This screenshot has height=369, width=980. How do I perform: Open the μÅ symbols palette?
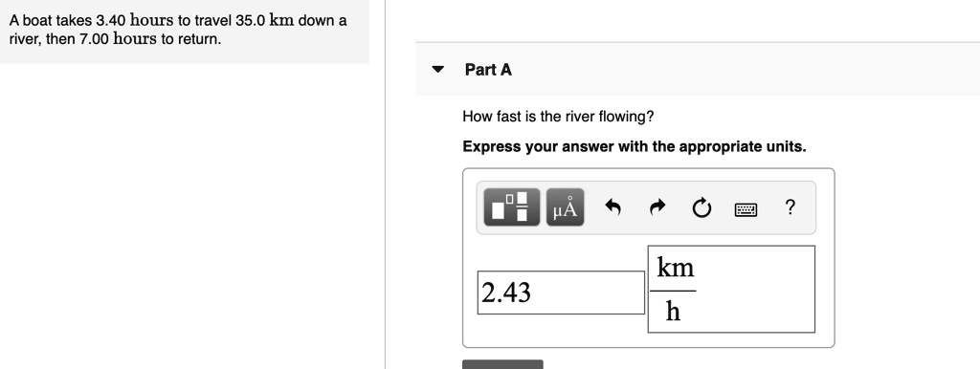[565, 206]
